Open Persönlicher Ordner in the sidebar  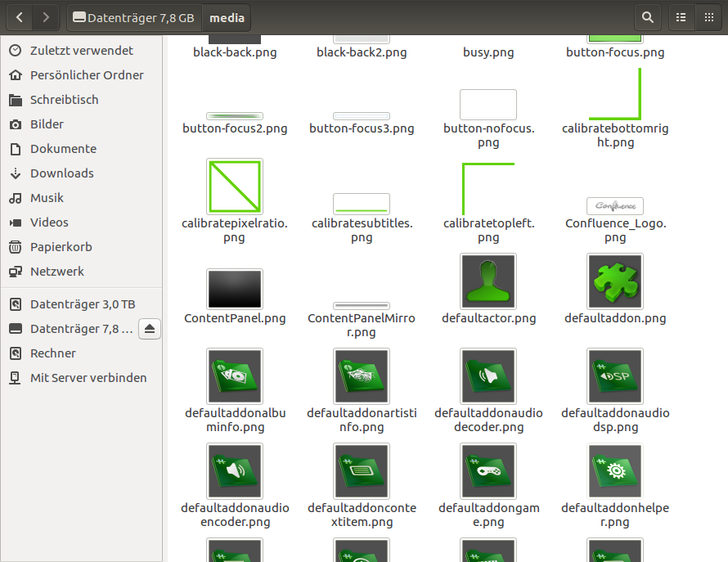coord(81,75)
